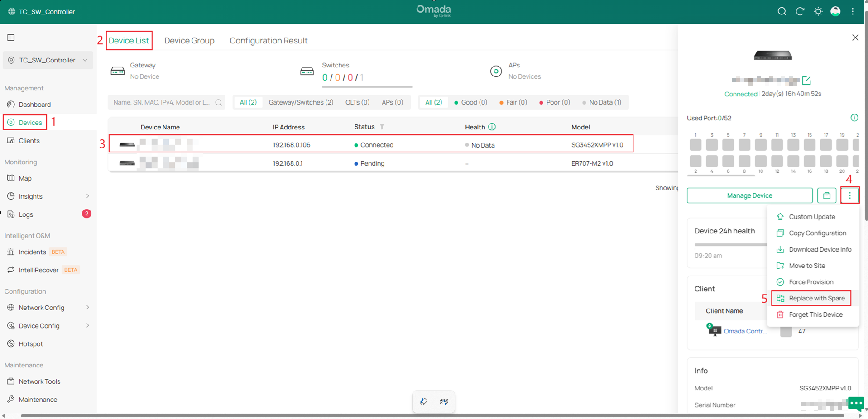
Task: Choose Custom Update from menu
Action: 813,217
